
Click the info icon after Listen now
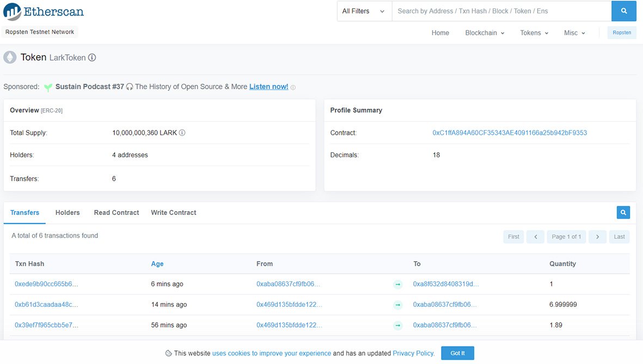point(293,87)
